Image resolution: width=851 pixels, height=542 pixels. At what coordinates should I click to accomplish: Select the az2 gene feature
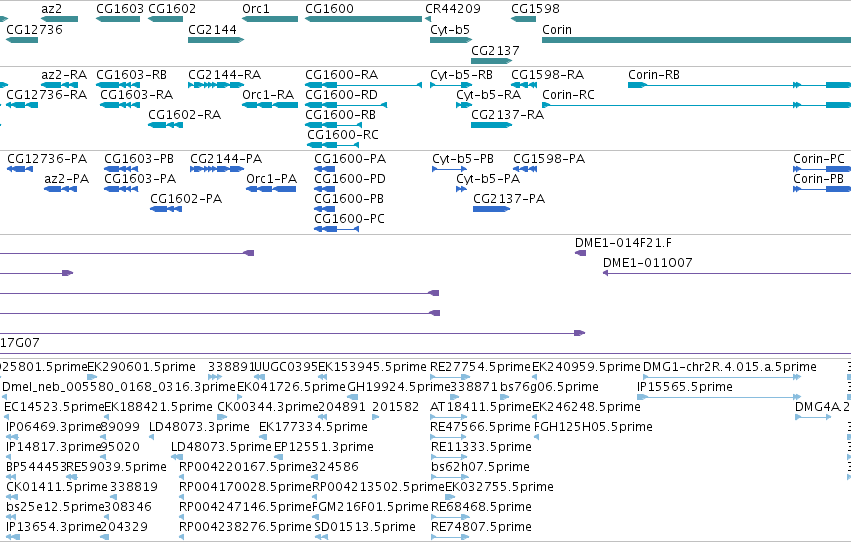(59, 19)
